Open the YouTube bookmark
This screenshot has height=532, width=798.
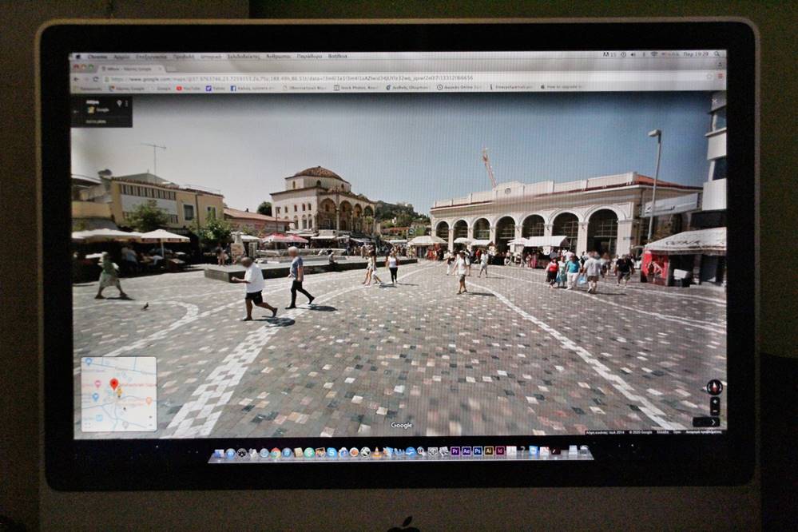point(189,88)
